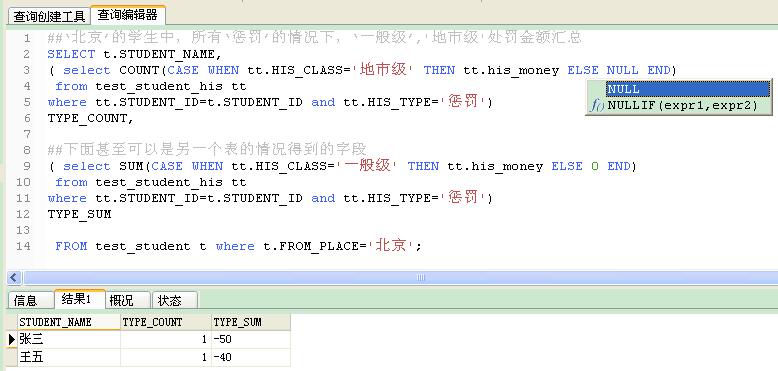Click line number 14 in the gutter
The height and width of the screenshot is (371, 778).
[x=23, y=246]
